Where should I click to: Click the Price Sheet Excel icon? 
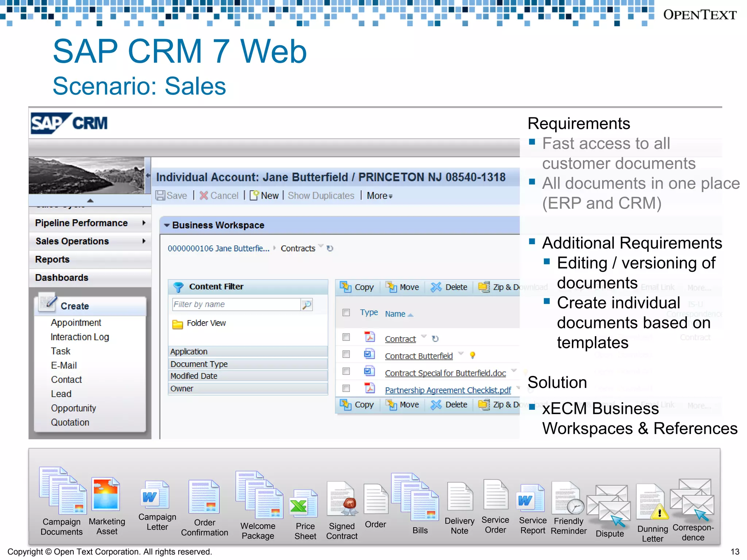303,503
